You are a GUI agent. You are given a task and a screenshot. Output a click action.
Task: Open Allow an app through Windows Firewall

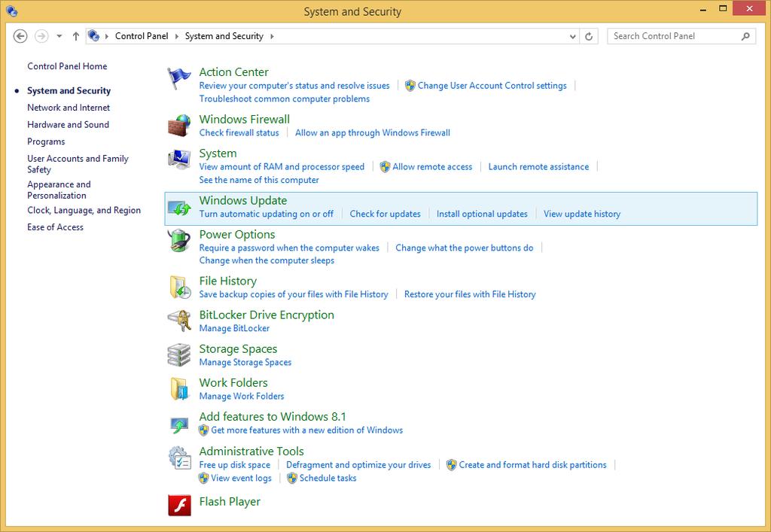pyautogui.click(x=372, y=132)
